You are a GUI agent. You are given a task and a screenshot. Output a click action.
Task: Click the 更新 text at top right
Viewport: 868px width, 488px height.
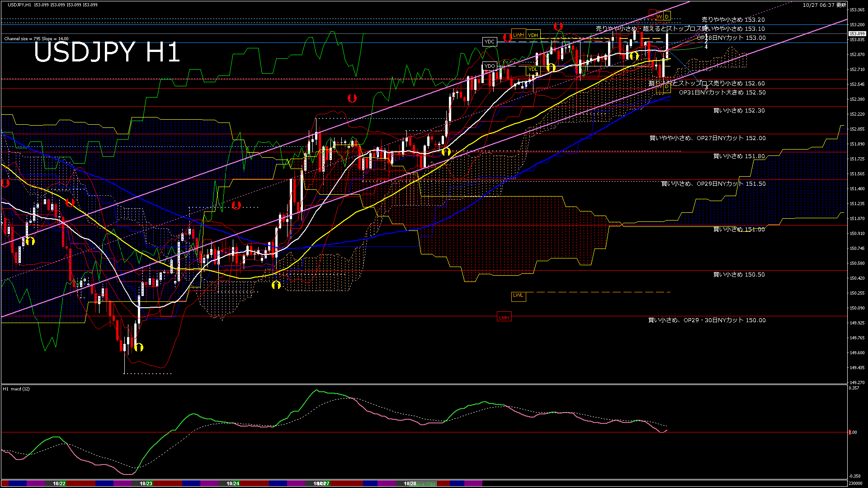click(841, 5)
